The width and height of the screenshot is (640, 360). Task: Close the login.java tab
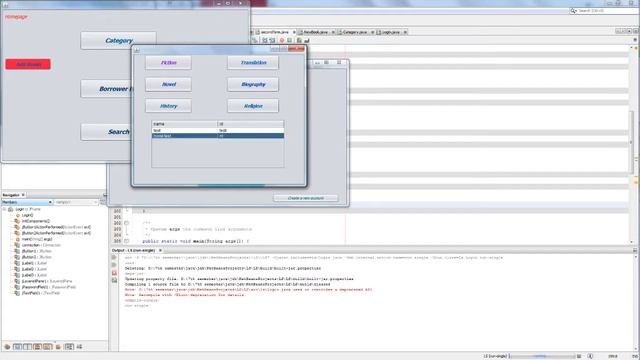click(405, 32)
